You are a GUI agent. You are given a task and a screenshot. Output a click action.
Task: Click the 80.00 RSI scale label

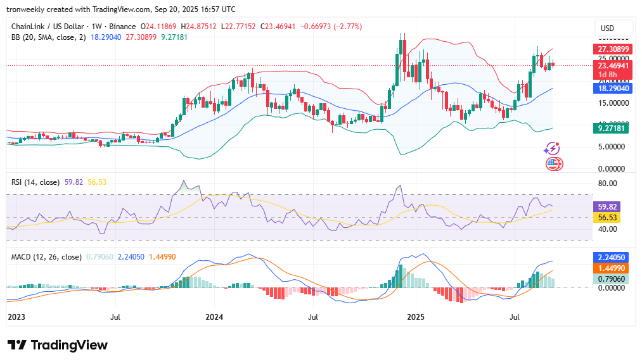[608, 184]
